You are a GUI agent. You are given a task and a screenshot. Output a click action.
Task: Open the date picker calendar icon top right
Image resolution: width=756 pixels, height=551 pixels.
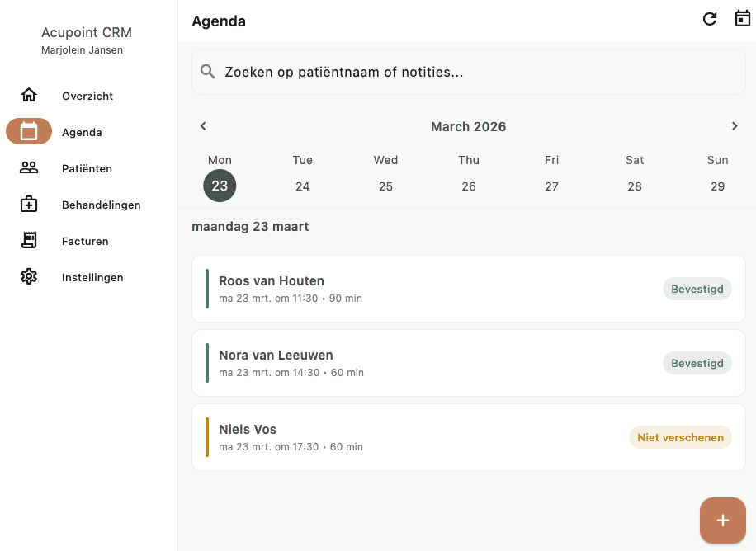(742, 18)
